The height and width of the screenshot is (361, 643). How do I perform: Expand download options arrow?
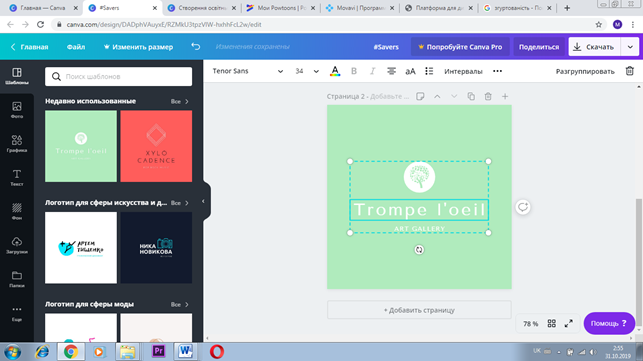630,47
